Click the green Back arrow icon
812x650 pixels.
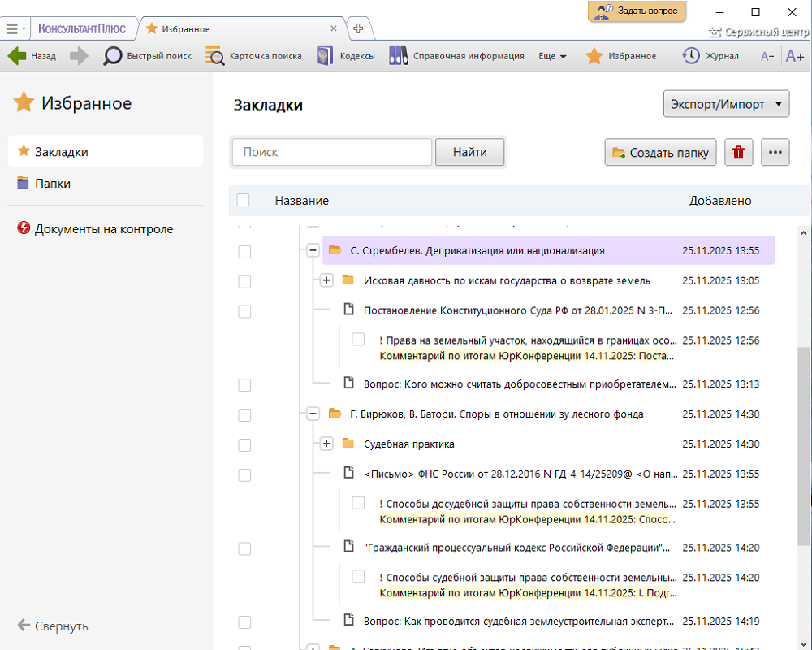pyautogui.click(x=17, y=56)
